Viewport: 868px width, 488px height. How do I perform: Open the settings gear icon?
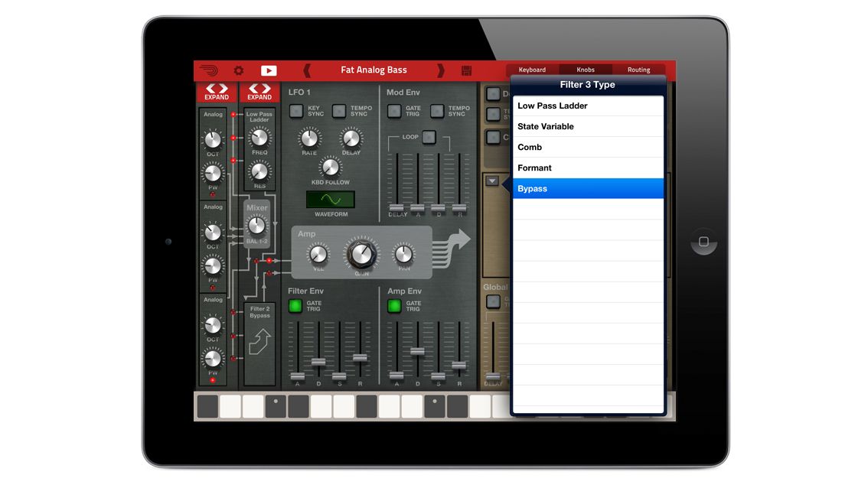point(238,70)
